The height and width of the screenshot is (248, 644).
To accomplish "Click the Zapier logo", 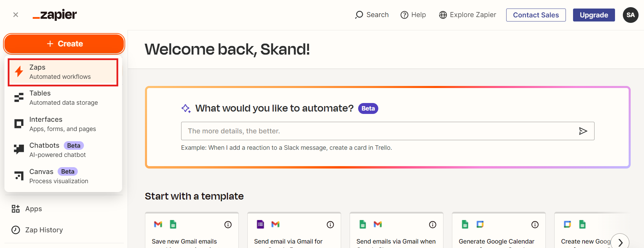I will click(55, 15).
